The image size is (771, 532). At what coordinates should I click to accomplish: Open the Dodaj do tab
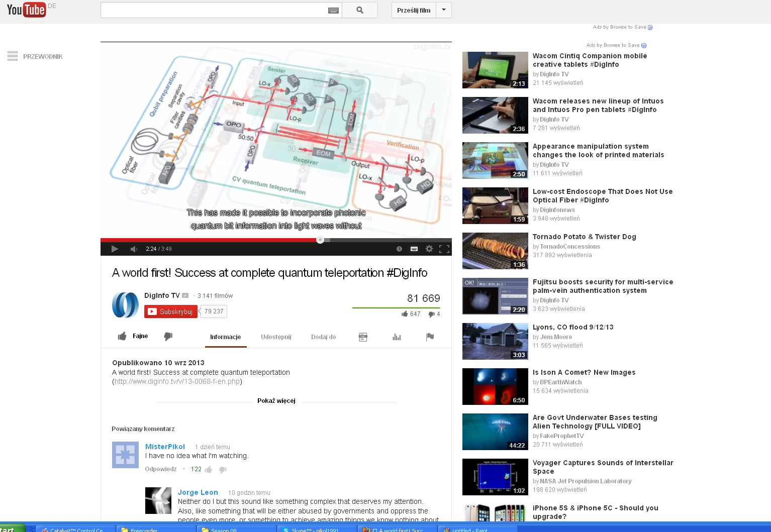324,337
